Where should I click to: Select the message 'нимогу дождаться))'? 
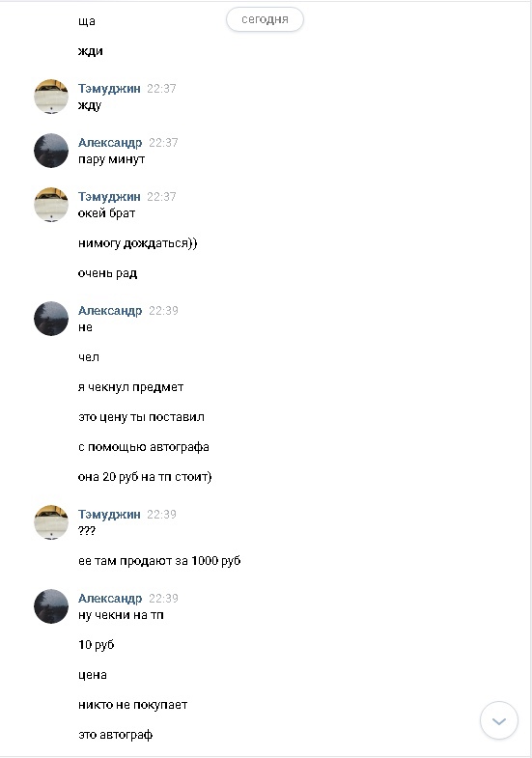click(138, 243)
